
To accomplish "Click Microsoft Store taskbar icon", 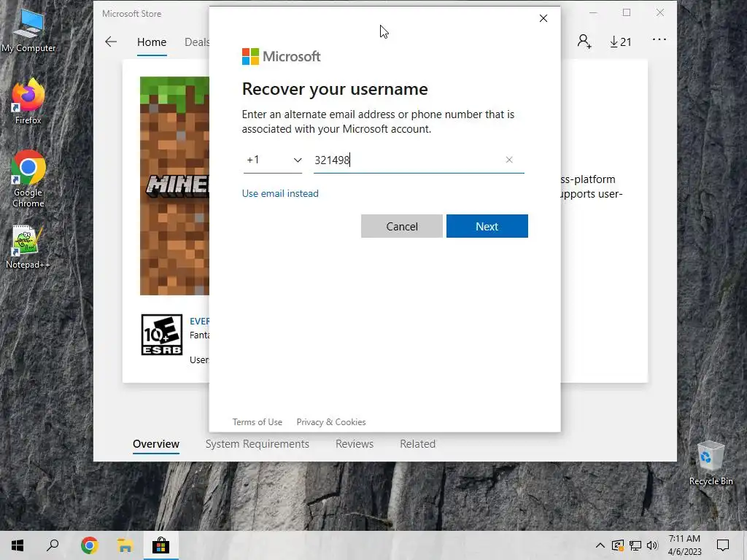I will pyautogui.click(x=160, y=545).
